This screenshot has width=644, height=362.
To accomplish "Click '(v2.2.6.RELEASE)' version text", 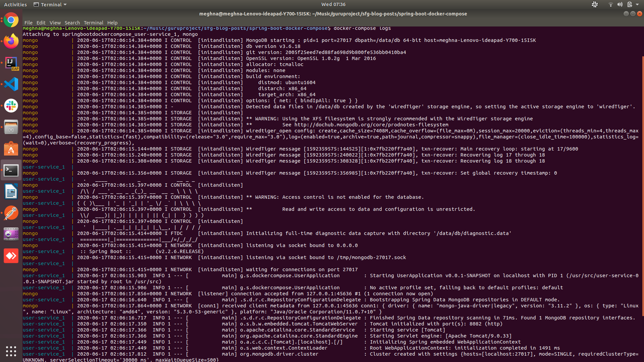I will coord(179,251).
